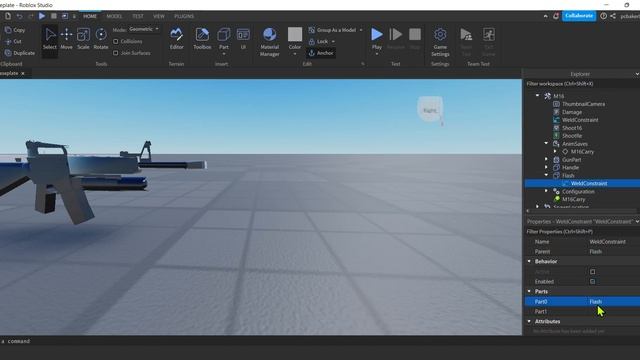Screen dimensions: 640x360
Task: Switch to the TEST ribbon tab
Action: pos(138,16)
